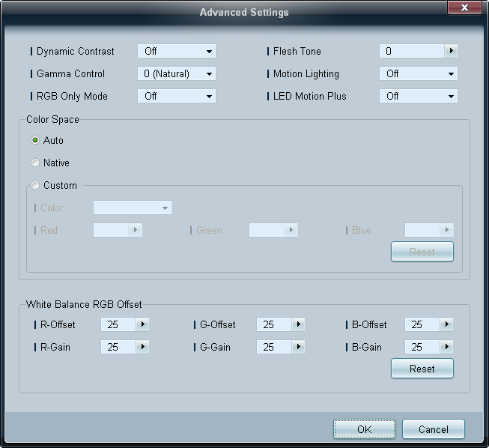The image size is (489, 448).
Task: Click the Gamma Control label
Action: 71,73
